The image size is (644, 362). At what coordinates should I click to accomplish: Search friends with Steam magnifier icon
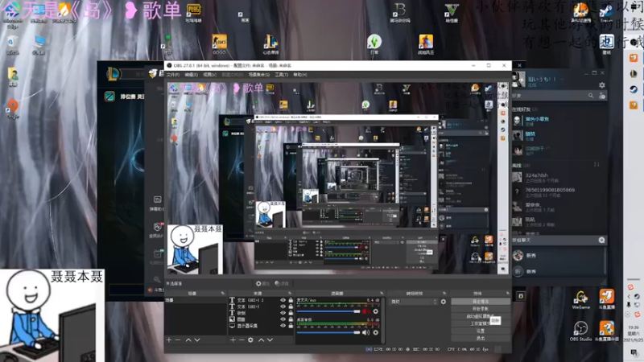pyautogui.click(x=591, y=96)
